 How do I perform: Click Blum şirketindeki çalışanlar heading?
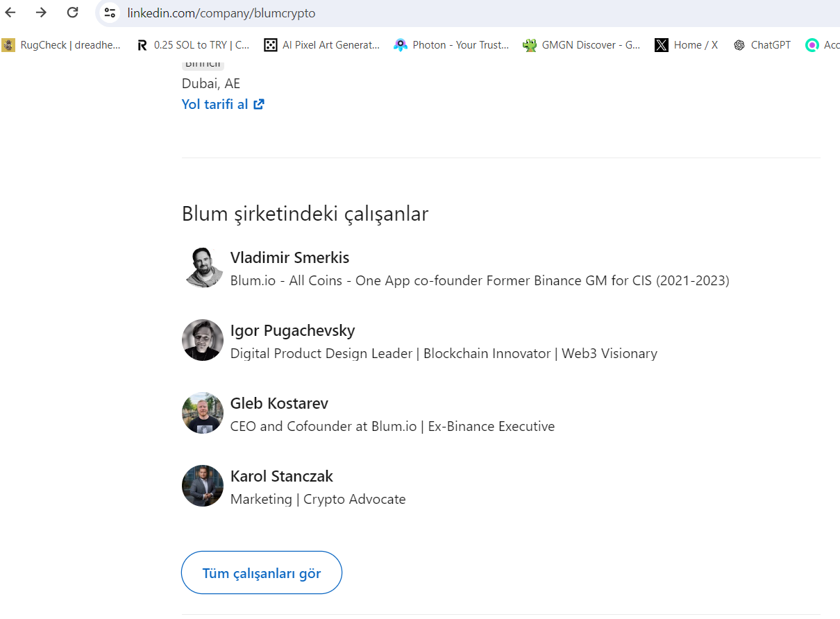coord(305,214)
